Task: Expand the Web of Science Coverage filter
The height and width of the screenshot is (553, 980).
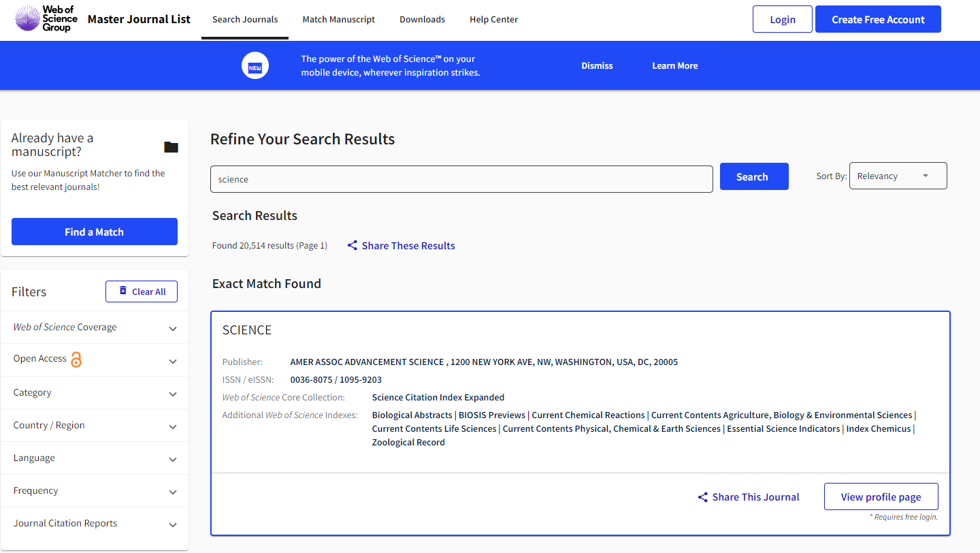Action: (x=95, y=328)
